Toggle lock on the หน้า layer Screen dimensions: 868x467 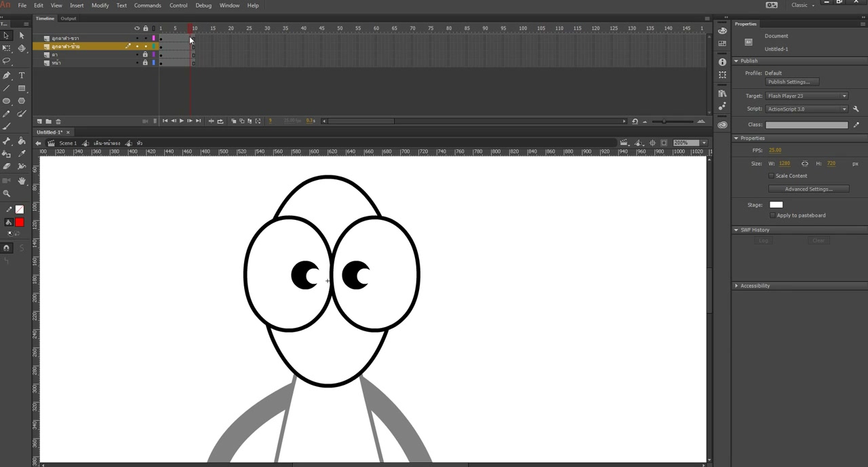click(145, 62)
